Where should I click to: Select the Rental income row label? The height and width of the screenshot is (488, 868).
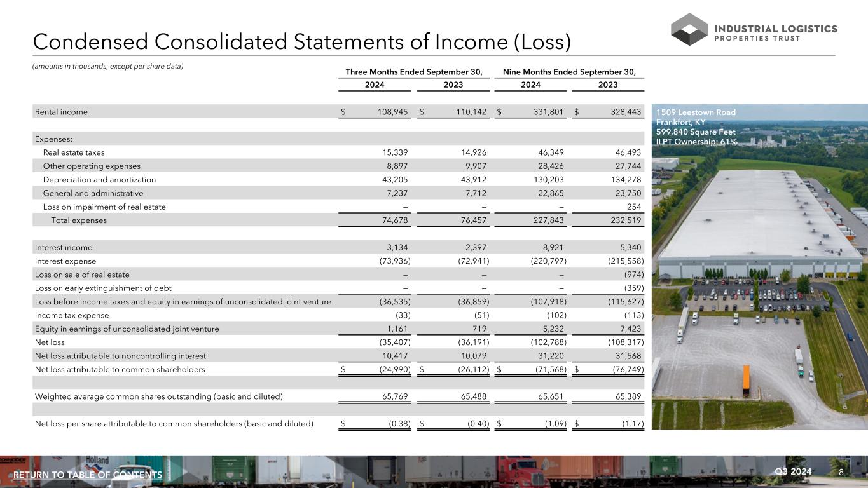[62, 112]
